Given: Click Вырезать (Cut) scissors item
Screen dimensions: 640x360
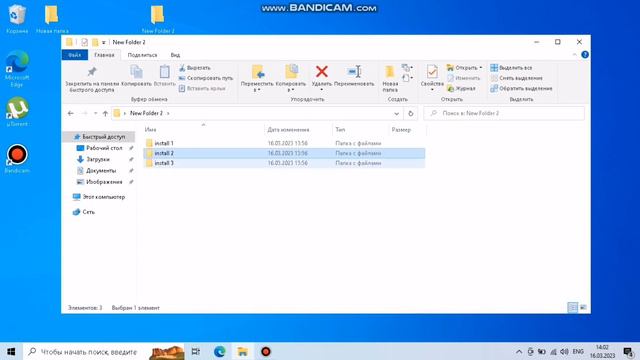Looking at the screenshot, I should [x=195, y=68].
